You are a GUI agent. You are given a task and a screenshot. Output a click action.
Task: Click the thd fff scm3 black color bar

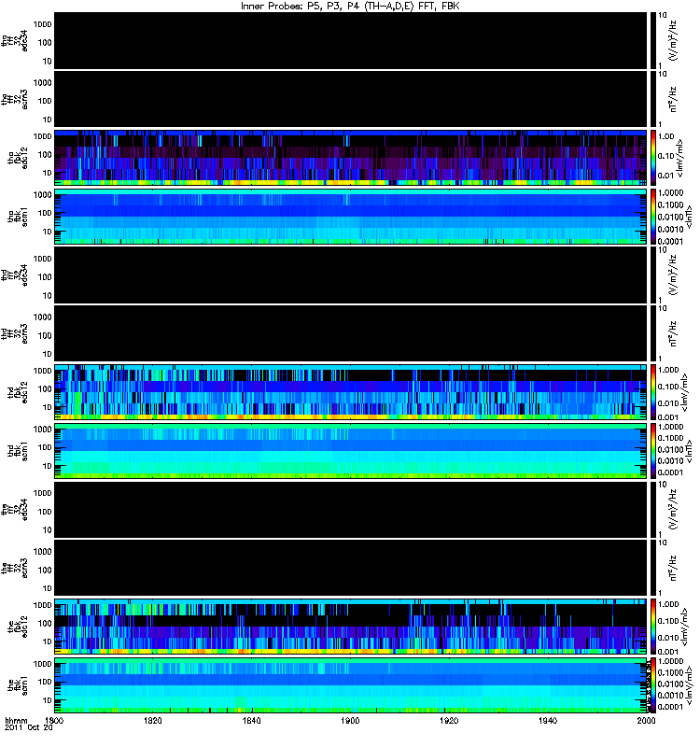point(652,333)
